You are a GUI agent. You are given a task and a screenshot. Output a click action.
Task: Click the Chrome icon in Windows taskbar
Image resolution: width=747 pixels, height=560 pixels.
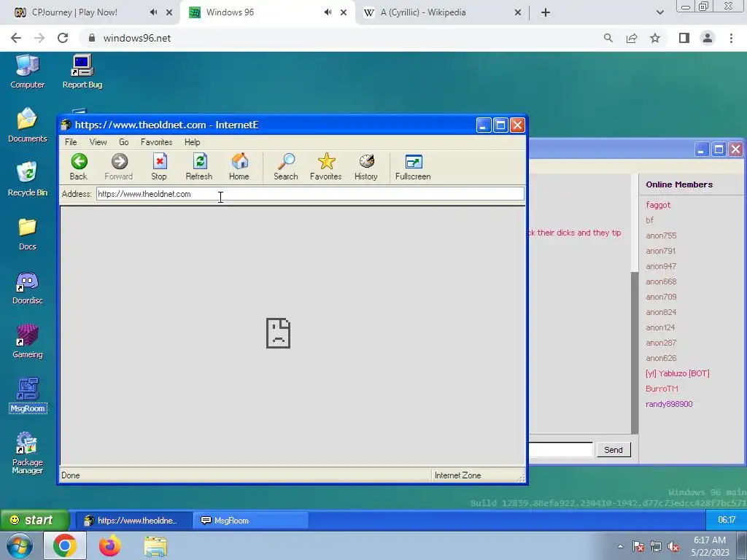tap(65, 545)
